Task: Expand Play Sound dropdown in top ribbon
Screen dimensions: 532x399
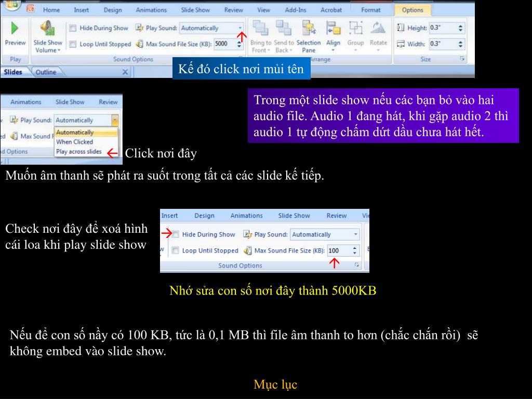Action: point(240,28)
